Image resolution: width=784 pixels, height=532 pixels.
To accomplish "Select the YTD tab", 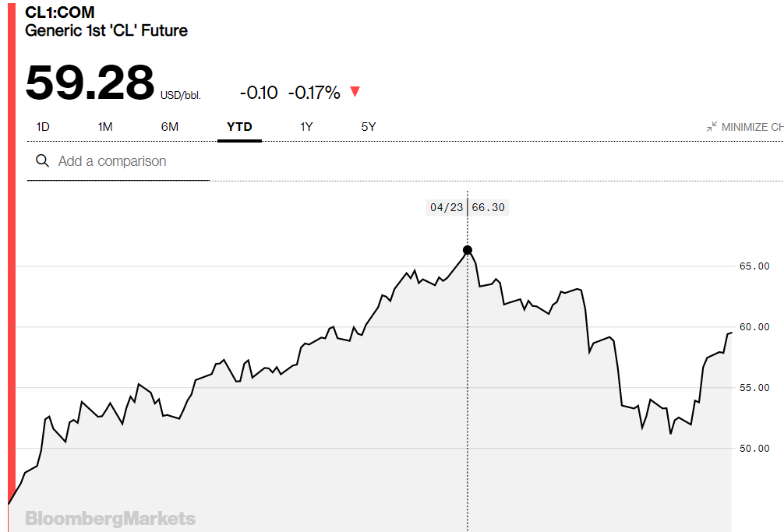I will pyautogui.click(x=239, y=127).
